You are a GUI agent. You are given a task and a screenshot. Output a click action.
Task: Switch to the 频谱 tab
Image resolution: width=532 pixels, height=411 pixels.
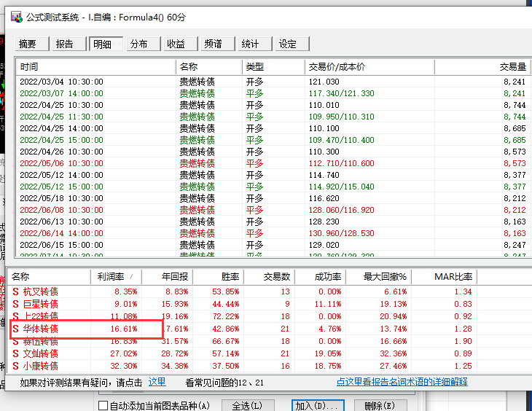pyautogui.click(x=217, y=44)
